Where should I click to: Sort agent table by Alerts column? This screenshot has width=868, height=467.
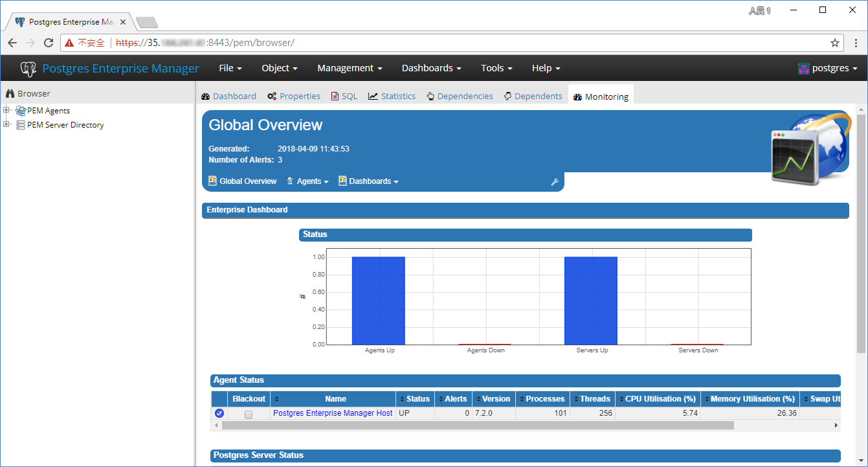click(452, 399)
